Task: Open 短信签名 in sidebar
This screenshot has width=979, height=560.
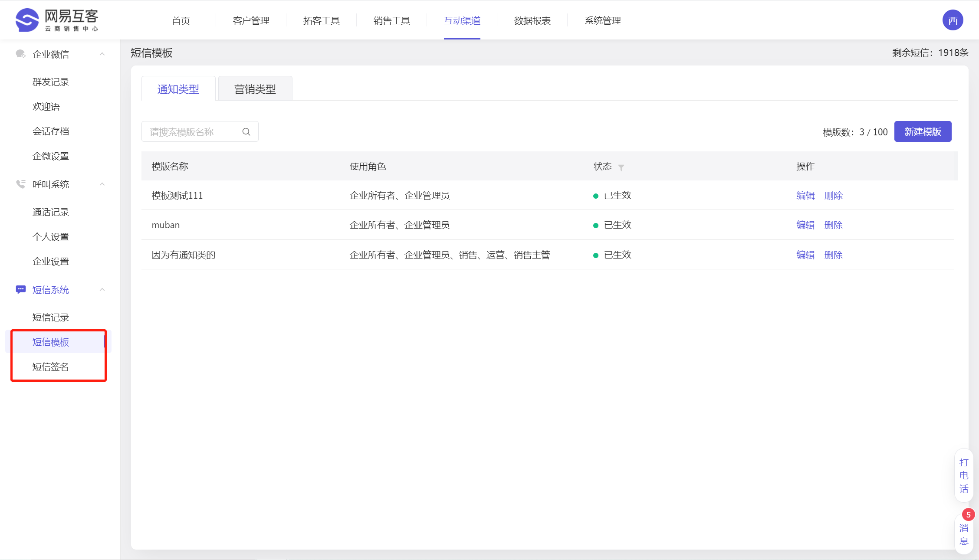Action: tap(51, 367)
